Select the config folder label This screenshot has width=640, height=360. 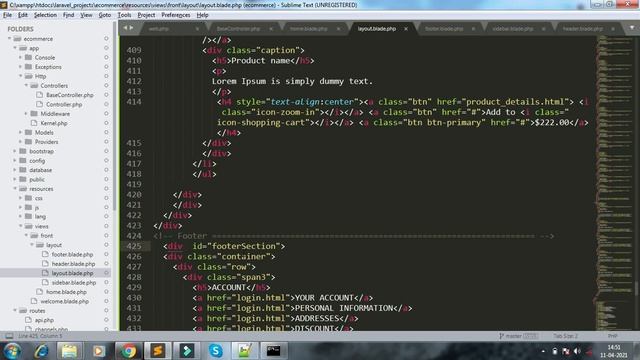click(x=37, y=161)
